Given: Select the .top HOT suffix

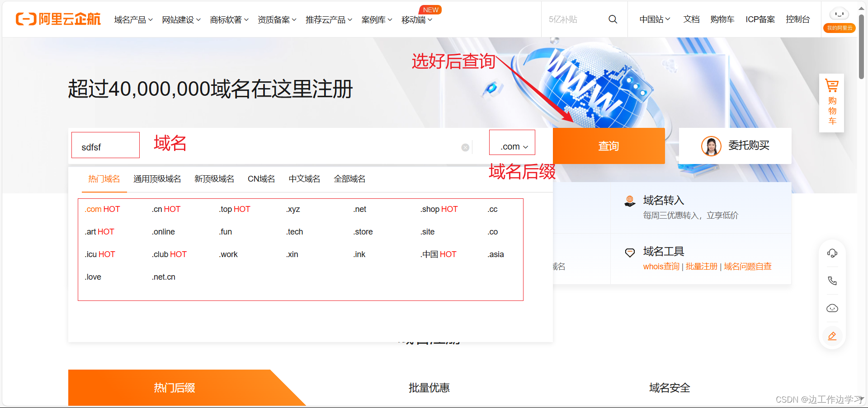Looking at the screenshot, I should 235,209.
